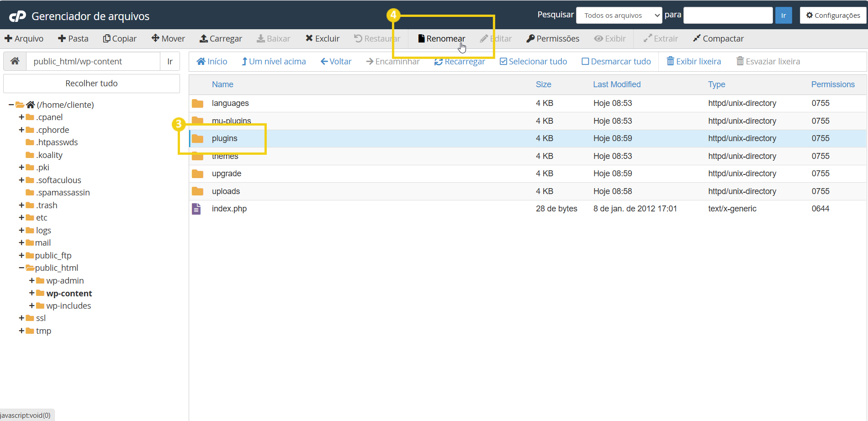The height and width of the screenshot is (421, 868).
Task: Expand the wp-admin tree folder
Action: click(x=32, y=281)
